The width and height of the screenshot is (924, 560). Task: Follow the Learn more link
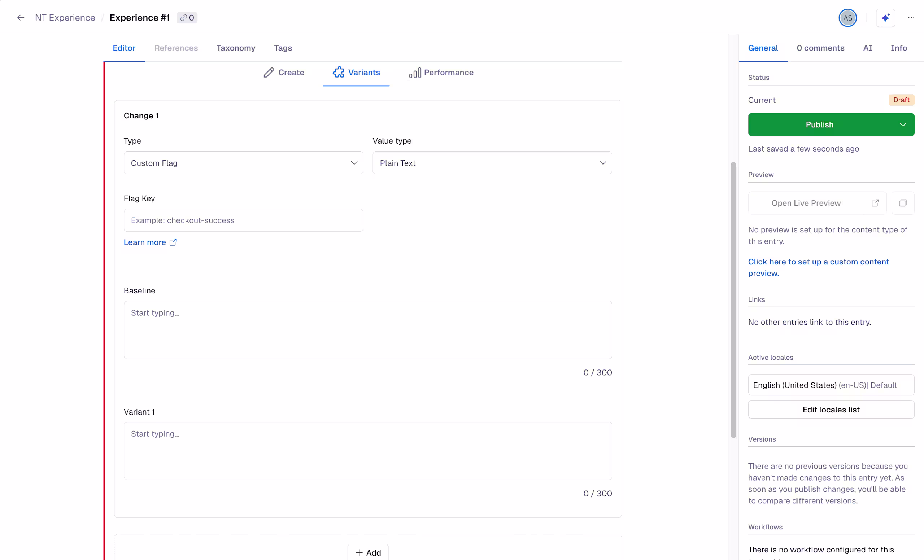click(150, 242)
